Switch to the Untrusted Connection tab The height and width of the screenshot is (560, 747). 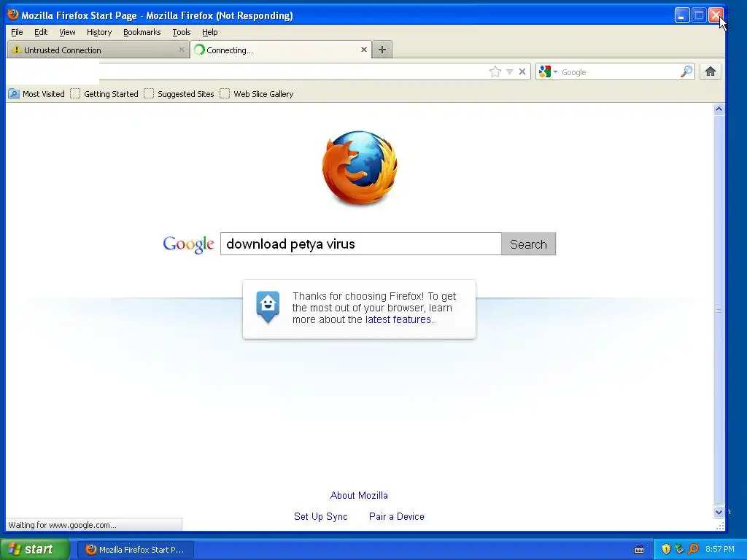point(98,50)
